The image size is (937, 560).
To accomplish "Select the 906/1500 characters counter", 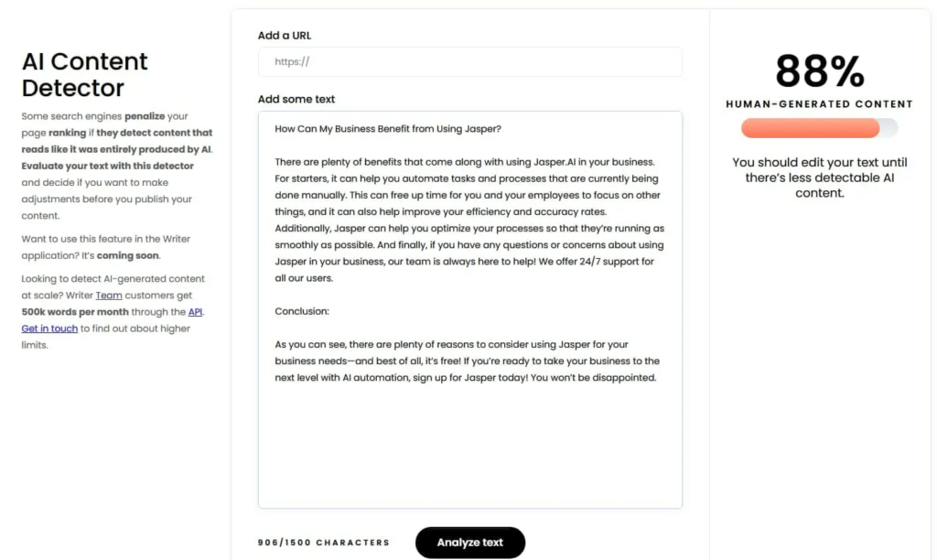I will [x=323, y=542].
